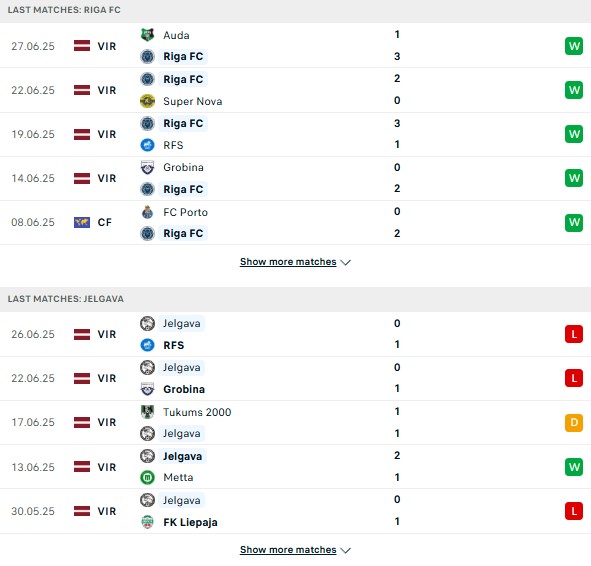Click the yellow D badge for Tukums 2000 match
The image size is (591, 566).
(574, 422)
